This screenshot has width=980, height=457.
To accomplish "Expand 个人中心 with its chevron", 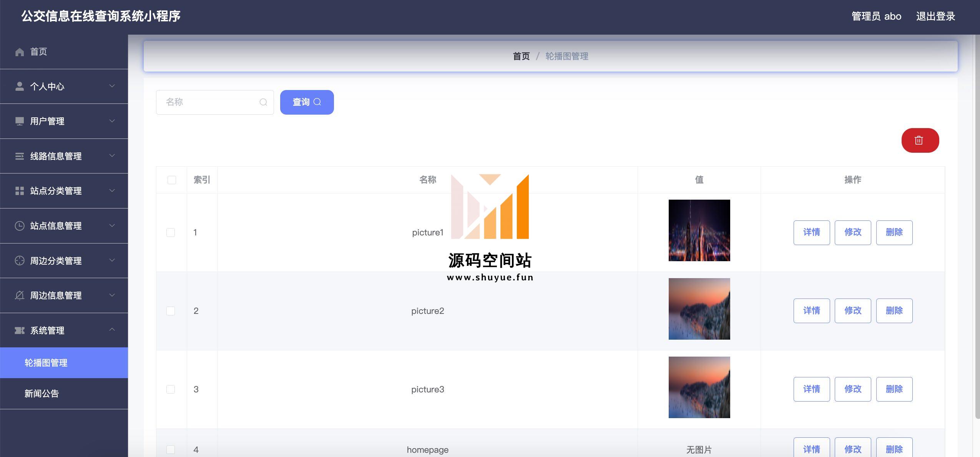I will tap(112, 86).
